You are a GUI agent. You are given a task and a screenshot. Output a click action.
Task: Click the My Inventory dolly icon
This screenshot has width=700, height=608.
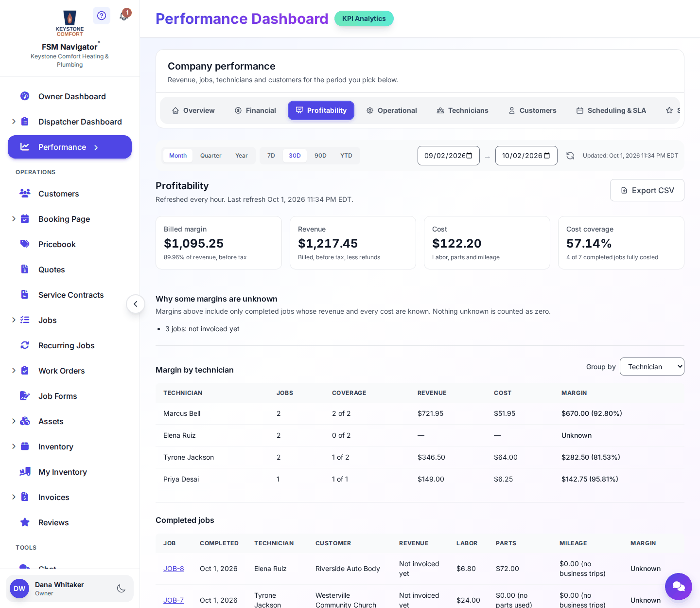coord(25,471)
